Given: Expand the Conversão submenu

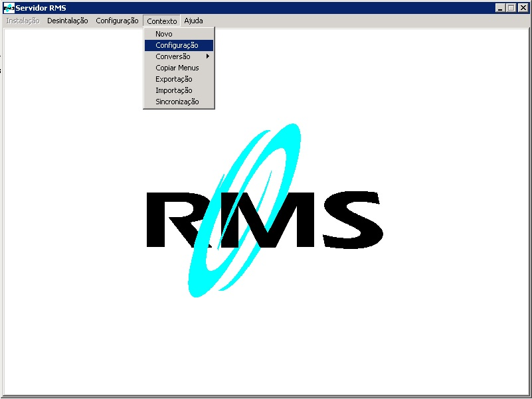Looking at the screenshot, I should [179, 56].
